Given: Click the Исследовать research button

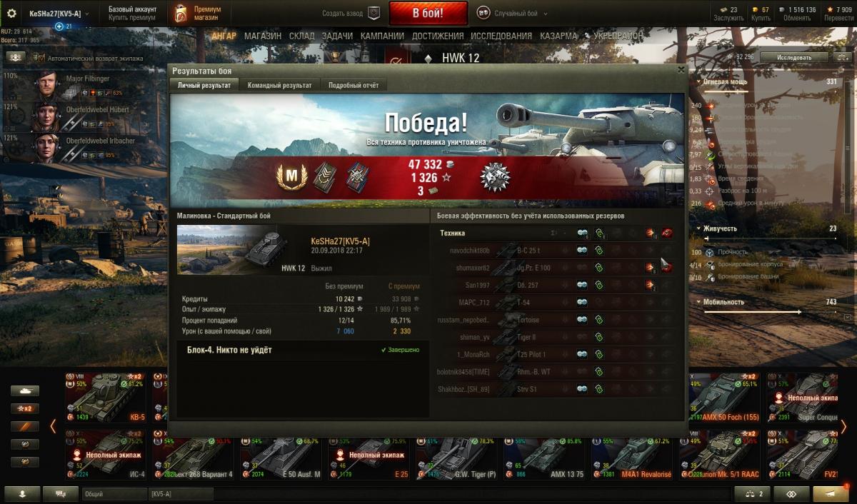Looking at the screenshot, I should coord(794,57).
